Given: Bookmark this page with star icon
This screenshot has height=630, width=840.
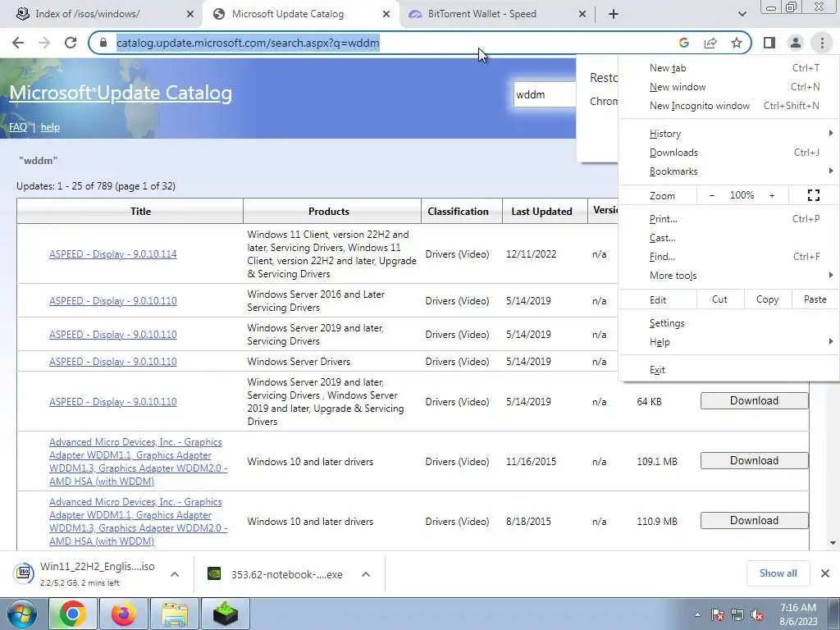Looking at the screenshot, I should (737, 43).
